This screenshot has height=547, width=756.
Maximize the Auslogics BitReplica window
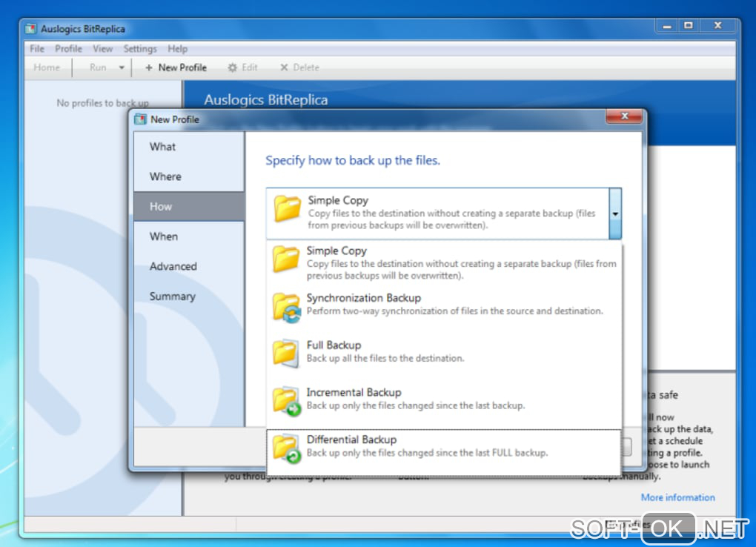689,26
